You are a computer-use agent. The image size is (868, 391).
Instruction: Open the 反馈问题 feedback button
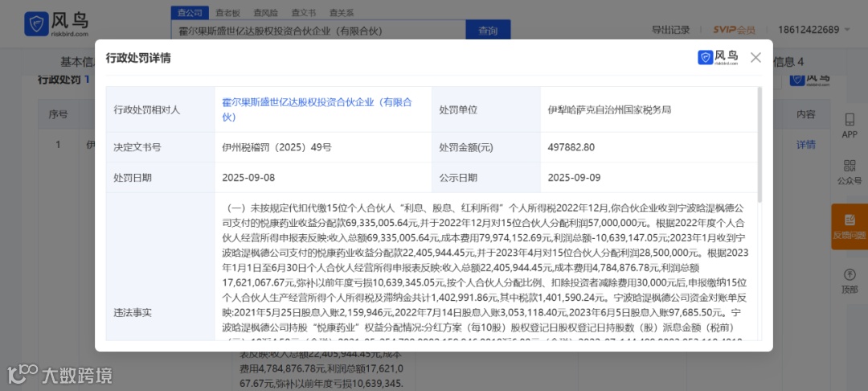coord(850,227)
